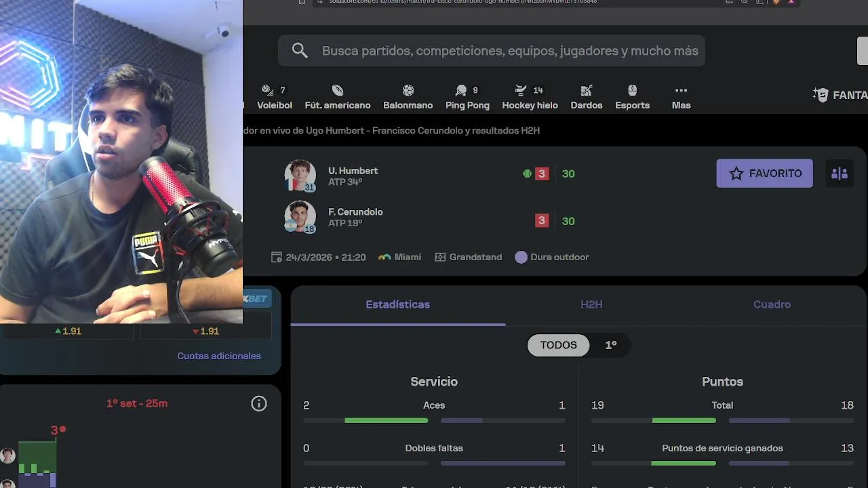Click the serving ball indicator beside Humbert
Viewport: 868px width, 488px height.
point(527,174)
